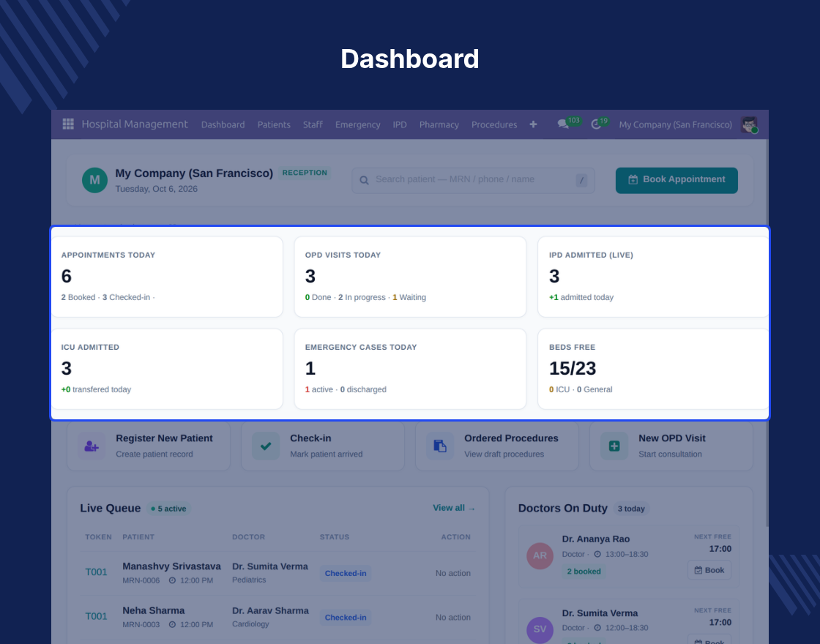
Task: Click the Ordered Procedures document icon
Action: (440, 446)
